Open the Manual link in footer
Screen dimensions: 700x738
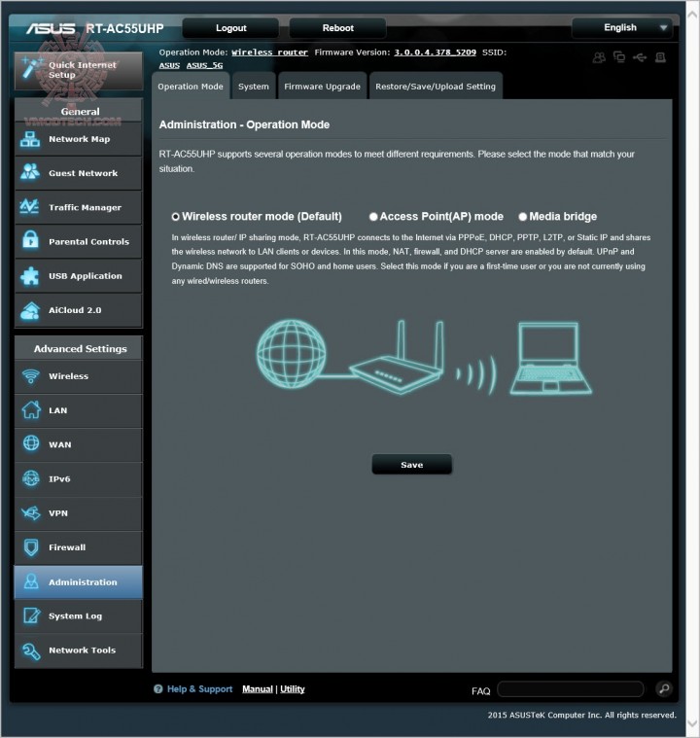(258, 689)
